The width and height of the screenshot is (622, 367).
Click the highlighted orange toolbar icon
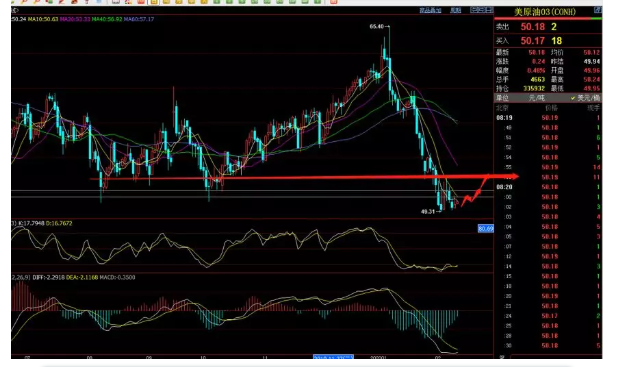(x=154, y=2)
